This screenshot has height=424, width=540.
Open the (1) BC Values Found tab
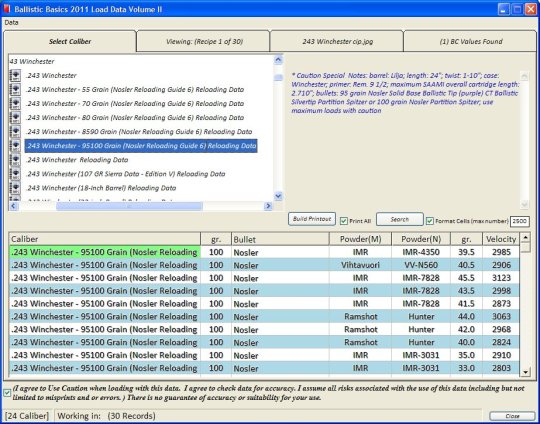(471, 42)
